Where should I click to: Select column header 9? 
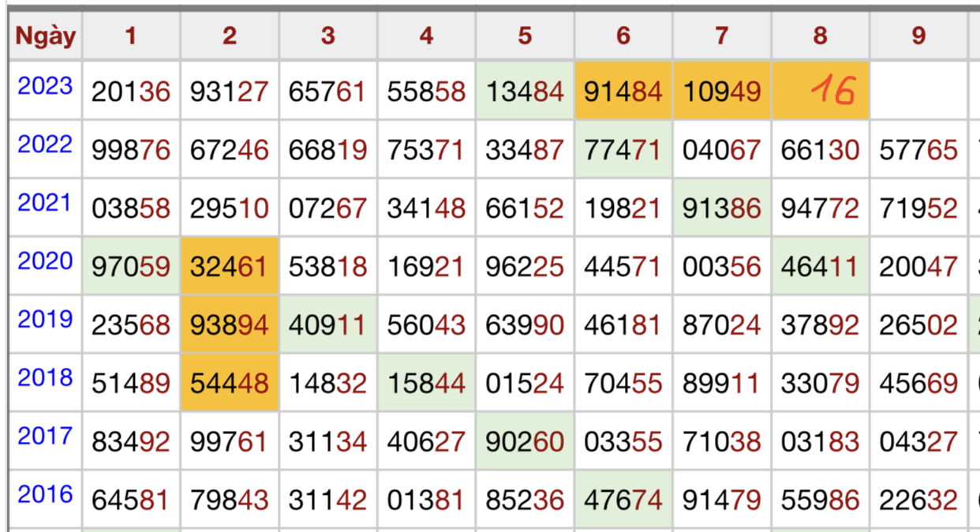point(918,36)
